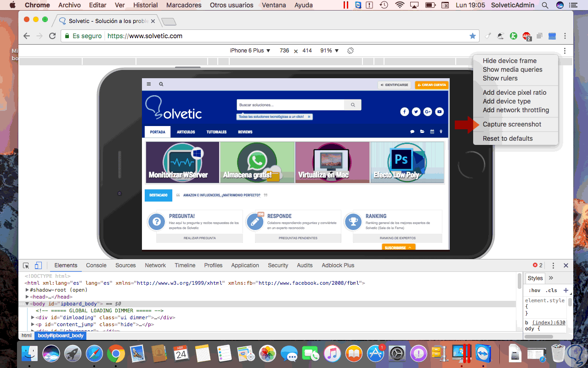588x368 pixels.
Task: Toggle the .cls class editor option
Action: click(x=551, y=290)
